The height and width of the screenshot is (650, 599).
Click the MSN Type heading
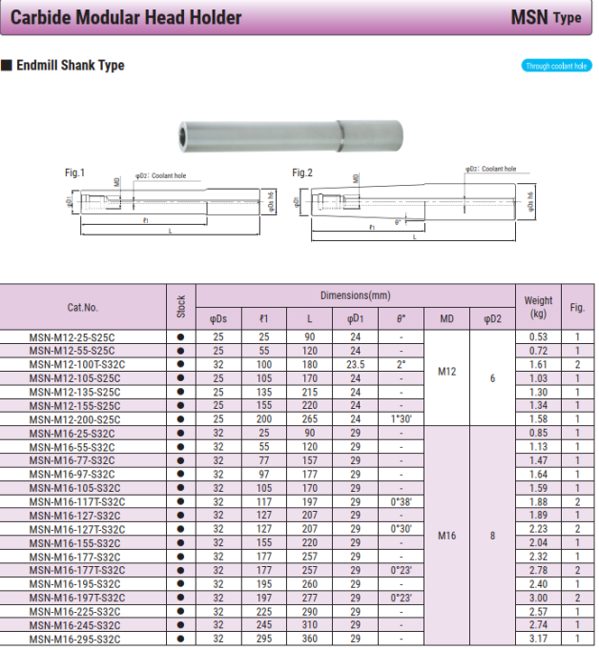pyautogui.click(x=546, y=17)
